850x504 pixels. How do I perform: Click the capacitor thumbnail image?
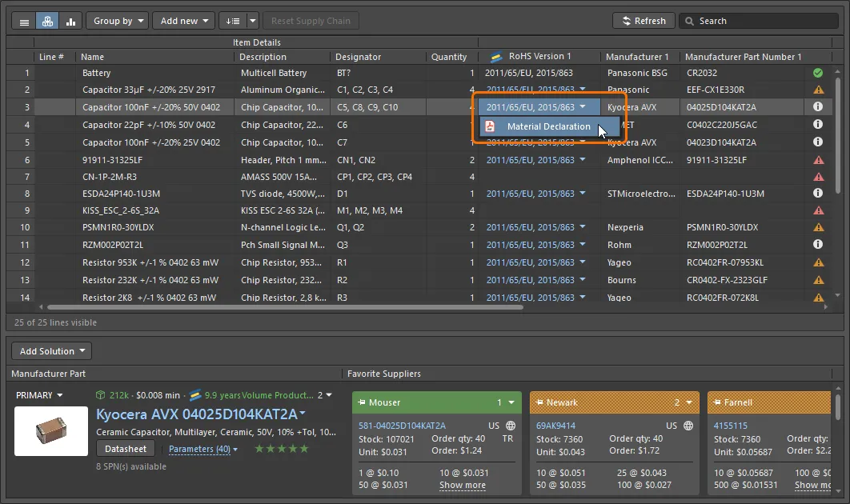51,431
